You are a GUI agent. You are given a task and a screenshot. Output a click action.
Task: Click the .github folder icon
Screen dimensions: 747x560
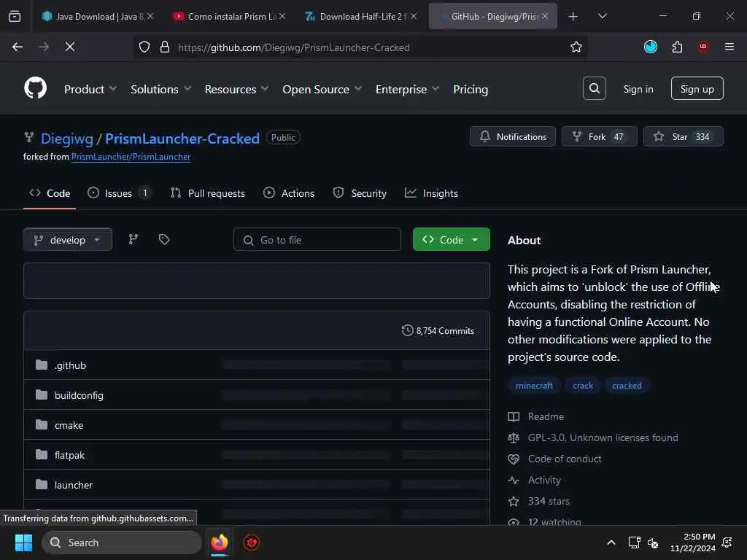42,365
